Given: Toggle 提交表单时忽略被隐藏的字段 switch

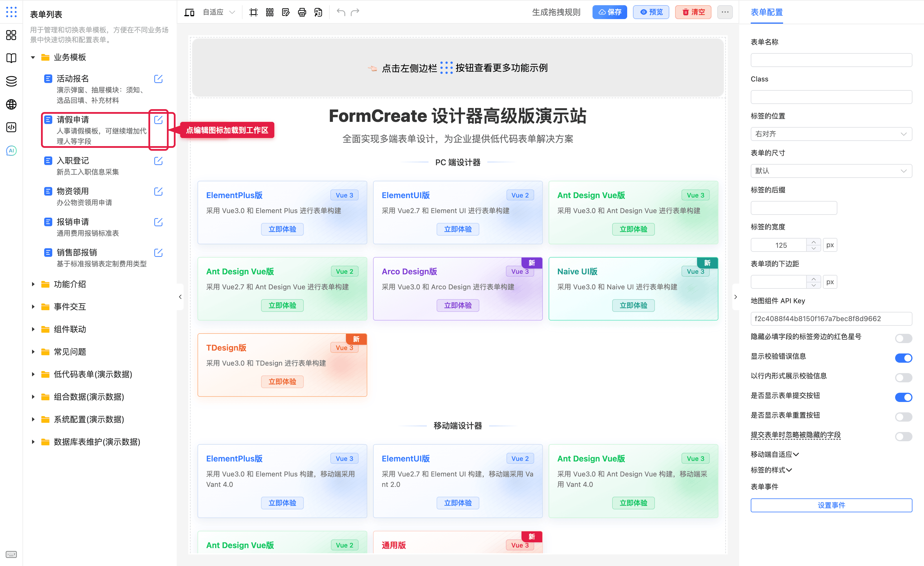Looking at the screenshot, I should click(x=903, y=437).
